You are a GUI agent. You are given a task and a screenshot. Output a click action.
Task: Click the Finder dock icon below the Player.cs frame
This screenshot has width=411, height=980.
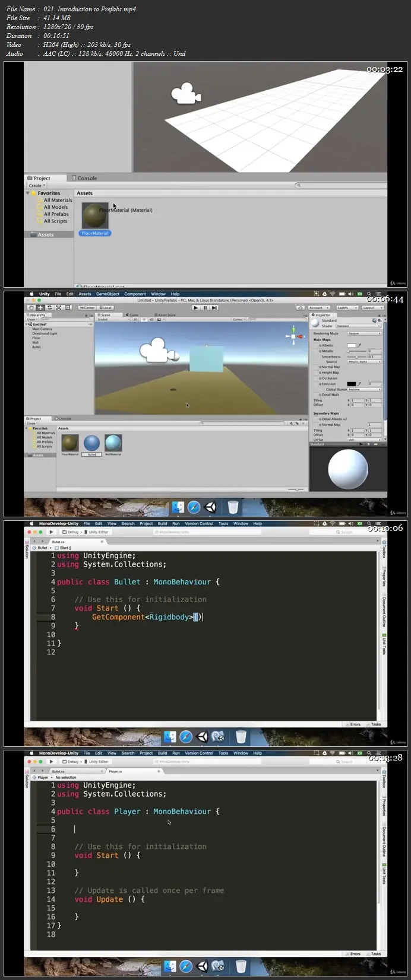point(170,966)
